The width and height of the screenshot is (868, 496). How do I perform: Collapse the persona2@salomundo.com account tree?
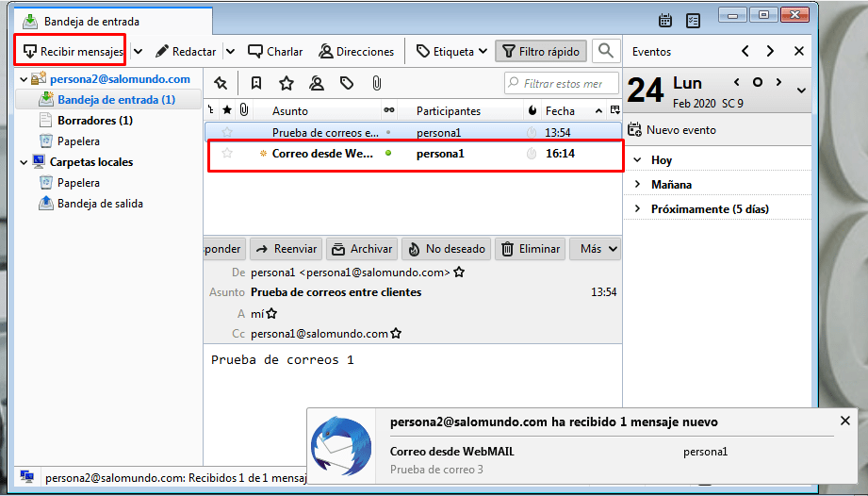click(24, 79)
